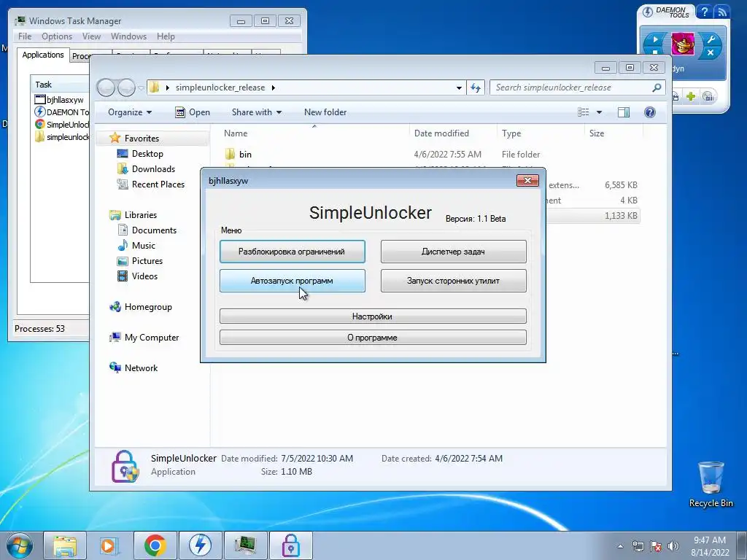The width and height of the screenshot is (747, 560).
Task: Click New folder in Explorer toolbar
Action: click(325, 112)
